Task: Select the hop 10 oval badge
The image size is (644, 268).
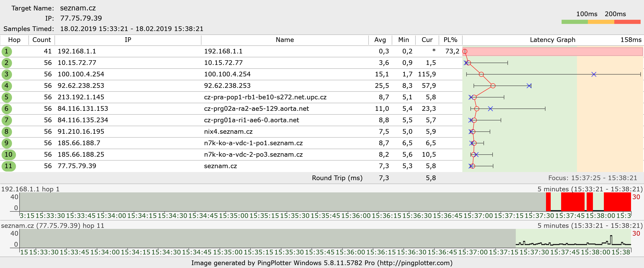Action: click(x=9, y=155)
